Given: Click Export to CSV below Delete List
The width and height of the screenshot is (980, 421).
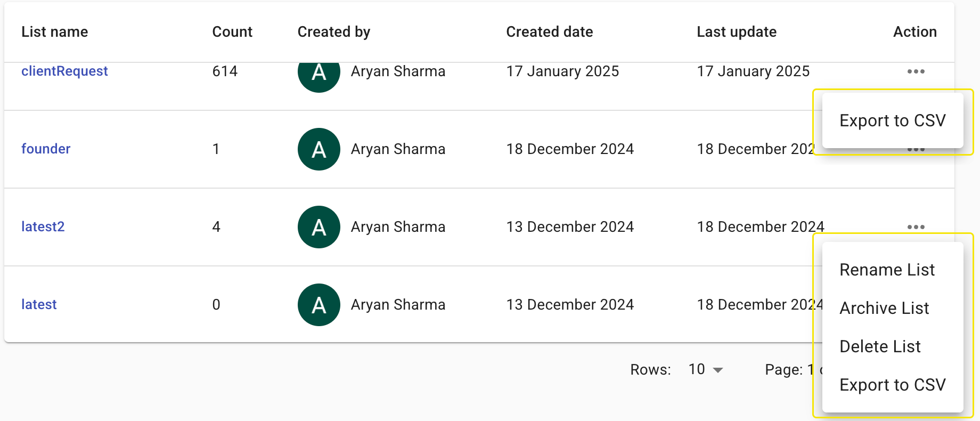Looking at the screenshot, I should [x=892, y=385].
